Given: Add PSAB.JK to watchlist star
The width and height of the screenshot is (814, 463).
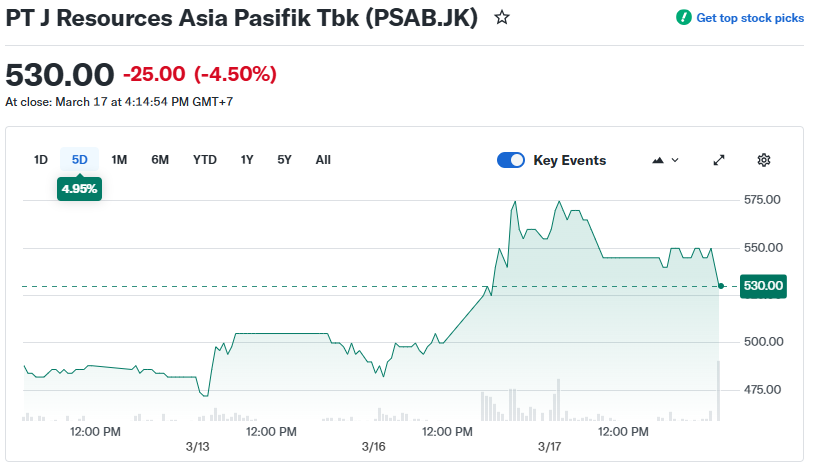Looking at the screenshot, I should click(x=502, y=18).
